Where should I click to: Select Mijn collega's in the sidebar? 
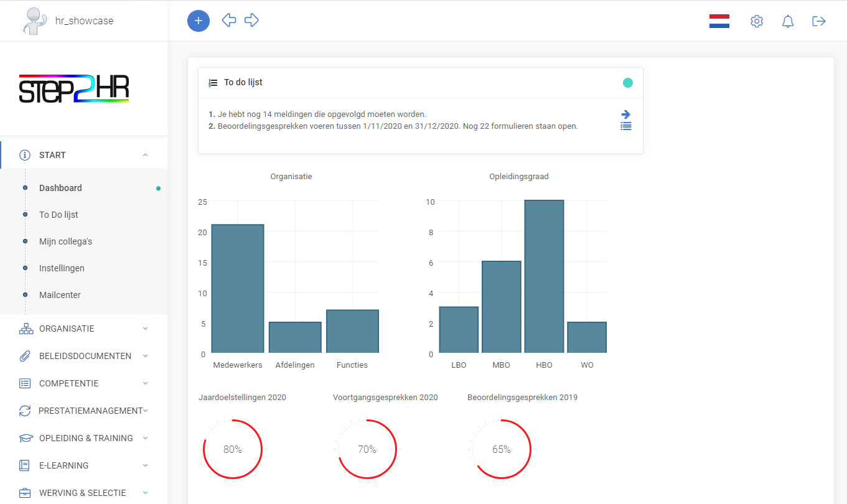coord(65,241)
